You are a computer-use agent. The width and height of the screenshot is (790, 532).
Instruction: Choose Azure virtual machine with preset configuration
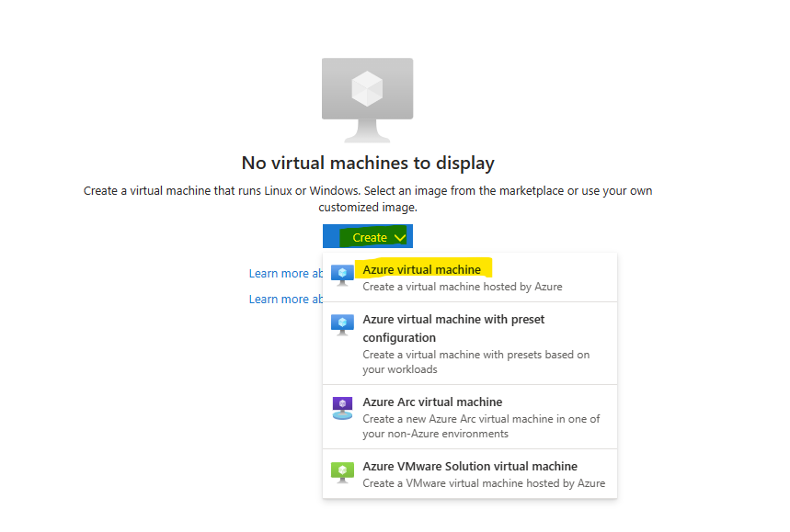(470, 344)
